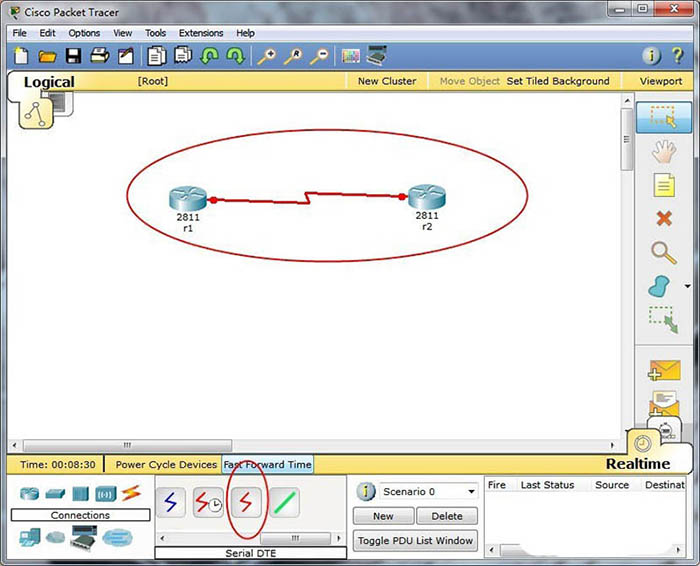The height and width of the screenshot is (566, 700).
Task: Click the New scenario button
Action: 383,516
